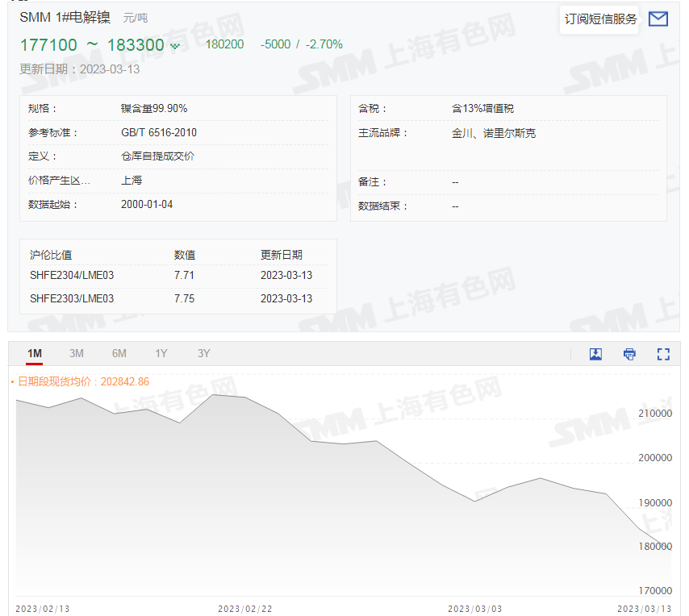Print the nickel price chart
Screen dimensions: 689x616
(629, 353)
